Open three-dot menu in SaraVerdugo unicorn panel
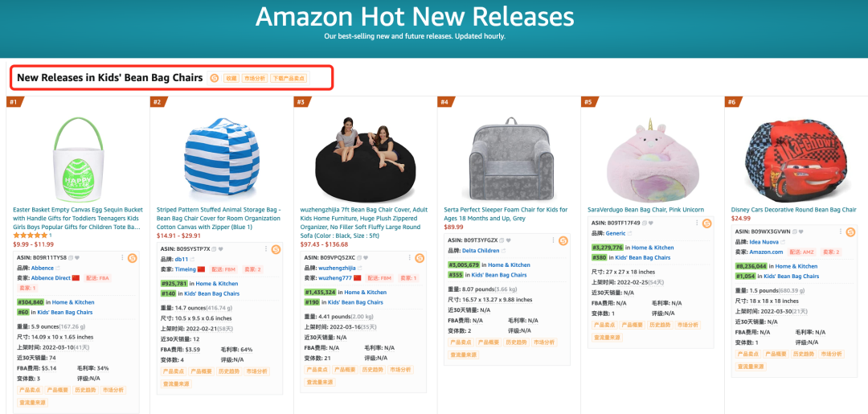868x414 pixels. [696, 223]
